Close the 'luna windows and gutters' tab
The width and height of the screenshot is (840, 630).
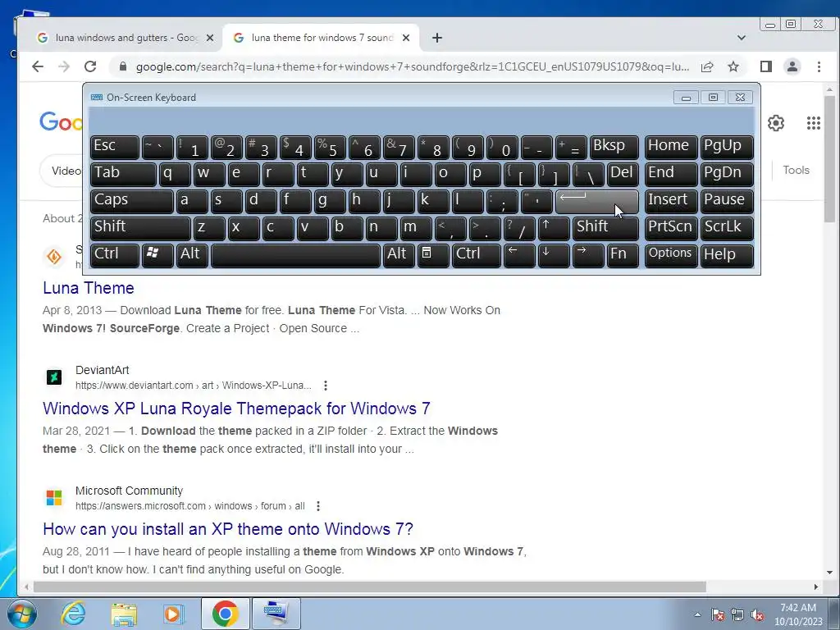[210, 38]
